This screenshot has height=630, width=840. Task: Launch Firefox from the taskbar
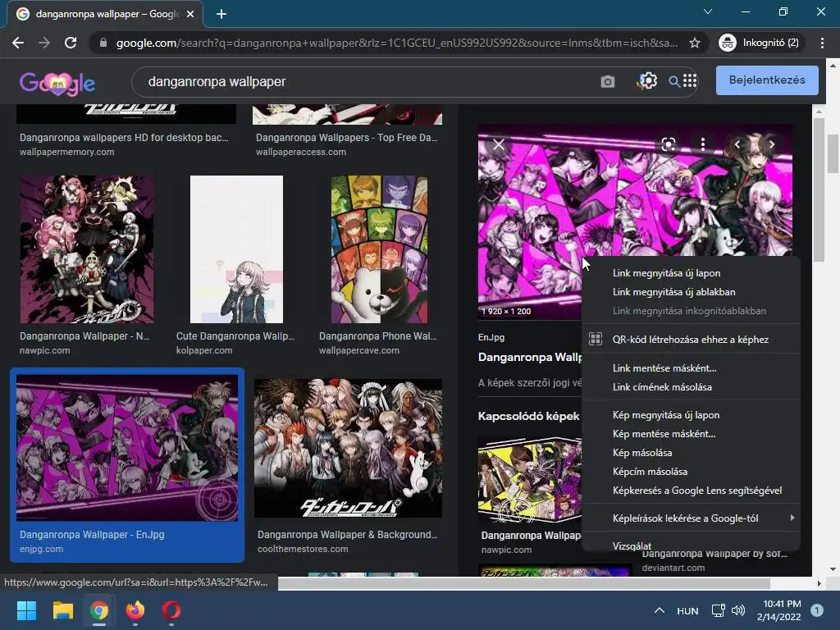(135, 610)
